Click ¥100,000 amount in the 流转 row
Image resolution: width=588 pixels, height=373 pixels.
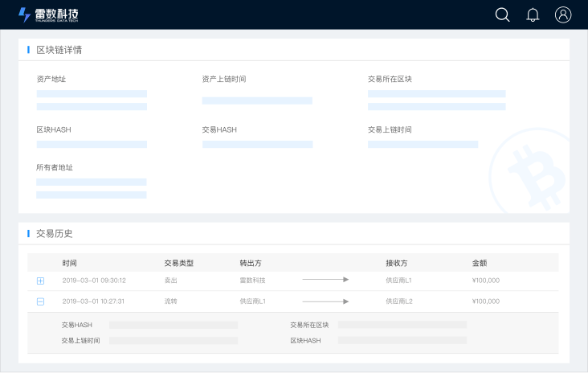(x=486, y=301)
